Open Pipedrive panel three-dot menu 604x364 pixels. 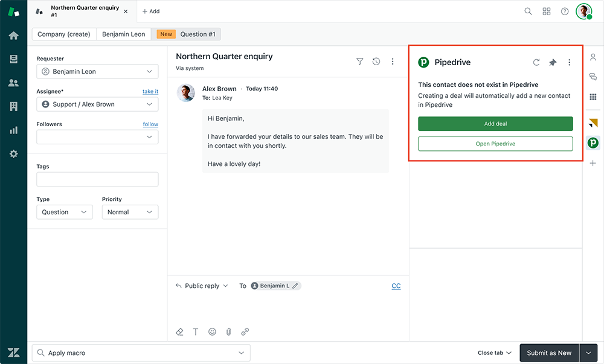pos(570,62)
